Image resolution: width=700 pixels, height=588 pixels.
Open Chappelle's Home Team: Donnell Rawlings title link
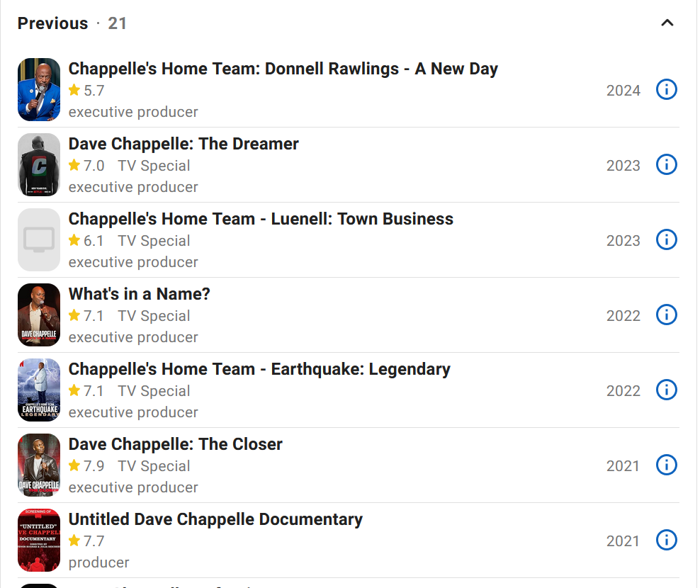click(283, 69)
